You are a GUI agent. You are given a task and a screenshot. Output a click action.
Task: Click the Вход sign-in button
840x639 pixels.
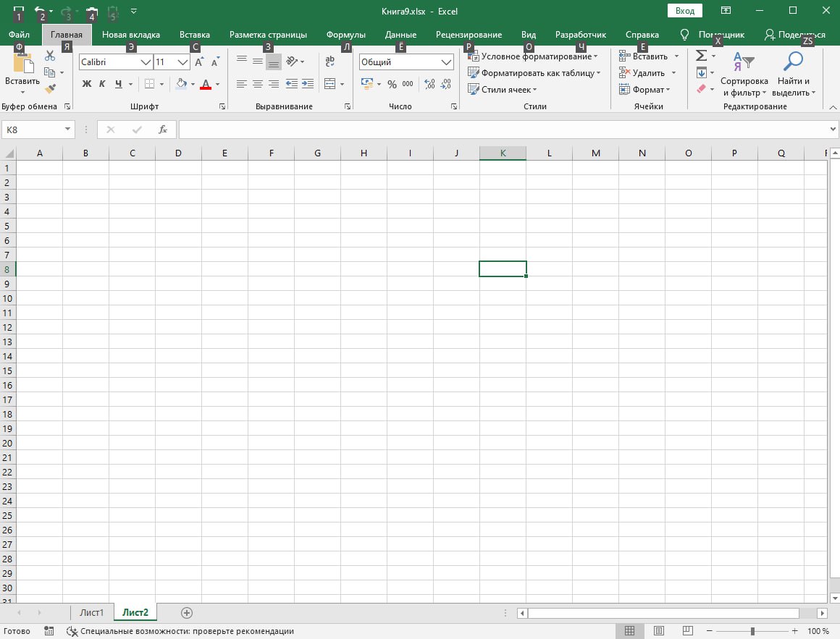pos(684,11)
